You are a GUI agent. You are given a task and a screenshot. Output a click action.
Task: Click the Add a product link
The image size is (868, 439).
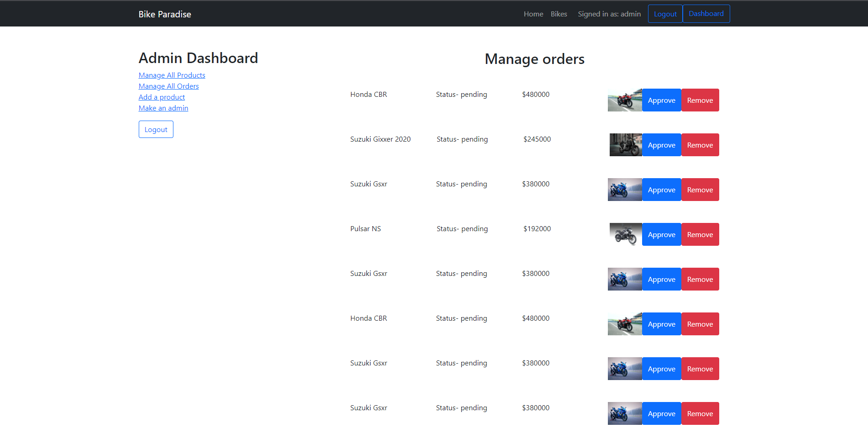[x=162, y=97]
